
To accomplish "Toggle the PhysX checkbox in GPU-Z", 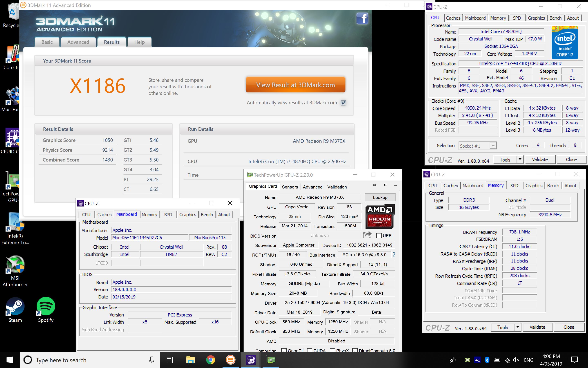I will tap(332, 350).
